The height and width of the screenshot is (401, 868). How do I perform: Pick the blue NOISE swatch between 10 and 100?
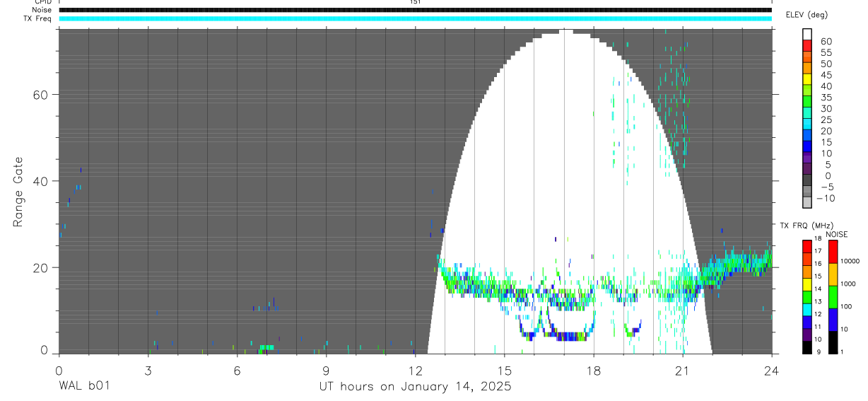833,320
